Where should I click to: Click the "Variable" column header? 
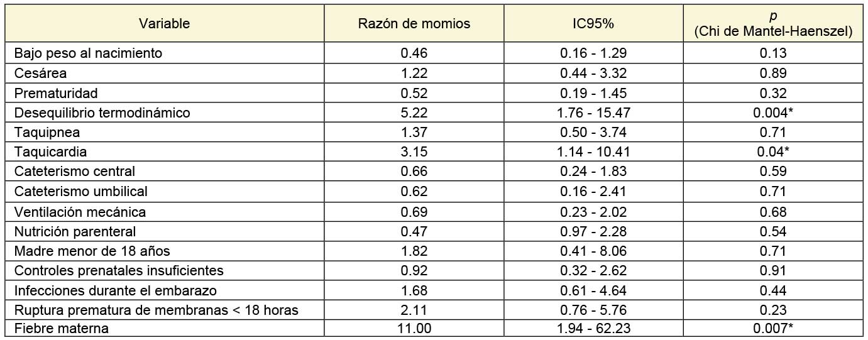pos(165,24)
